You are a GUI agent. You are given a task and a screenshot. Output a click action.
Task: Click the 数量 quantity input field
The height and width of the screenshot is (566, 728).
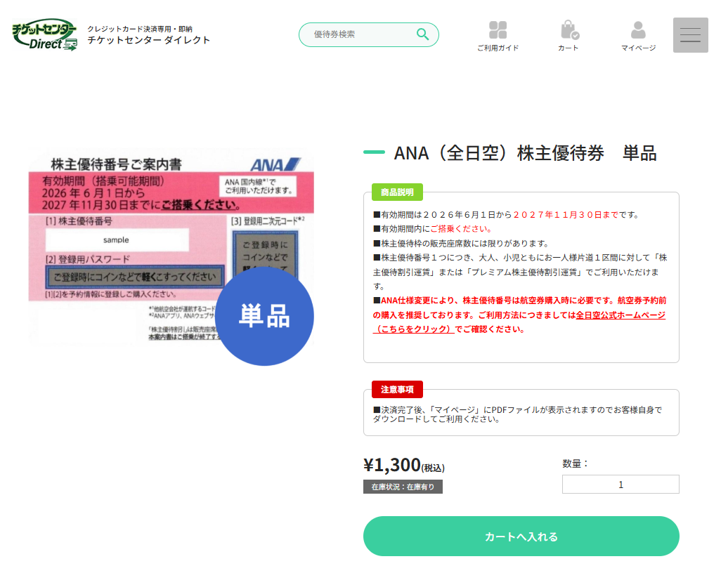tap(620, 485)
